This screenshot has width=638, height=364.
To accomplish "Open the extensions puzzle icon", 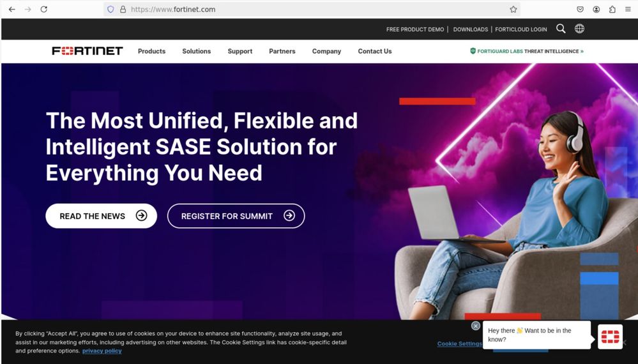I will point(612,9).
